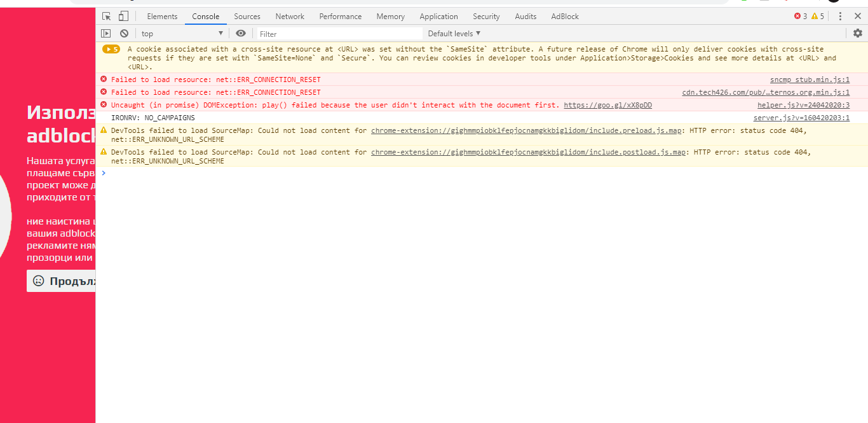
Task: Open the Performance tab
Action: click(x=341, y=17)
